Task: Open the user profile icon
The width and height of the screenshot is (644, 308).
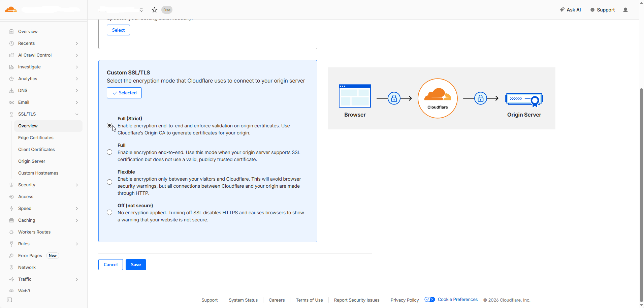Action: [x=625, y=10]
